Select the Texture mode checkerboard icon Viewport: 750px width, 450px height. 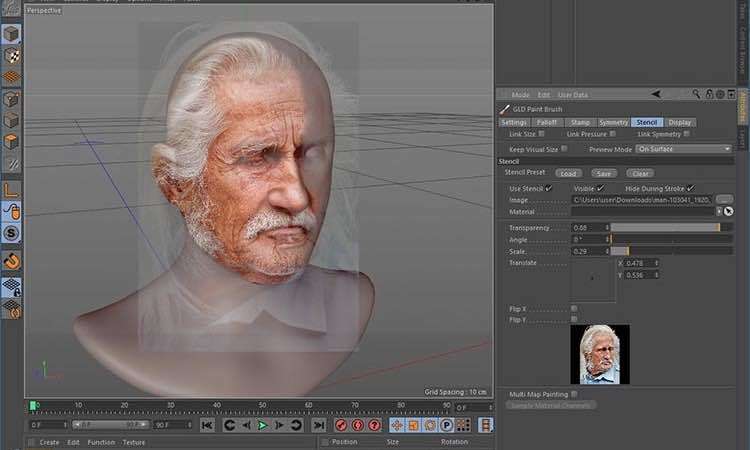11,56
